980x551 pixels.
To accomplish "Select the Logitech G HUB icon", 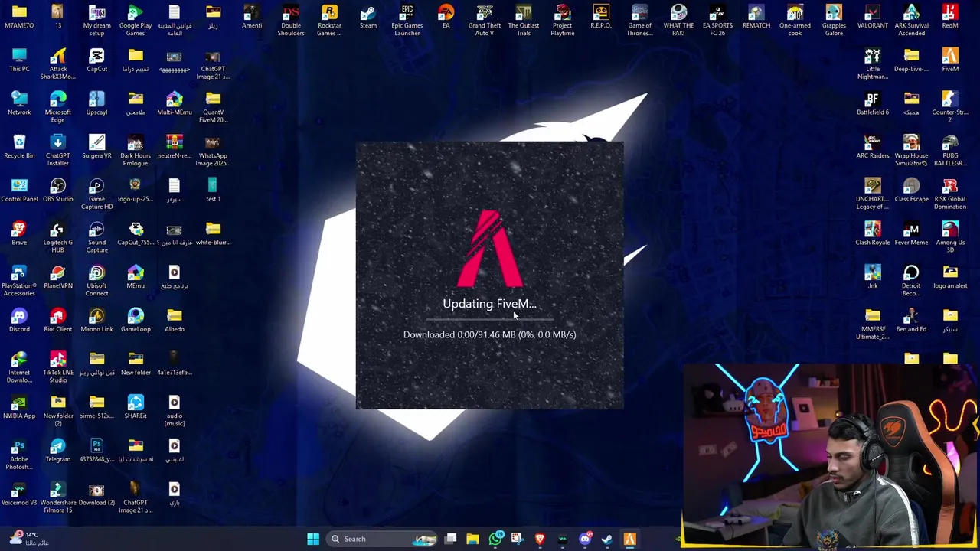I will tap(58, 237).
